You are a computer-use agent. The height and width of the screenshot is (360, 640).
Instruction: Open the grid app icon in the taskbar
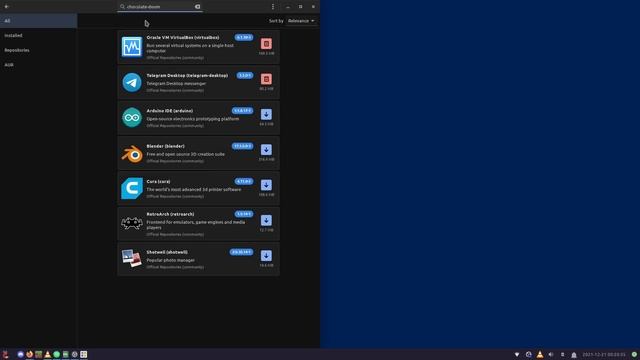coord(84,354)
